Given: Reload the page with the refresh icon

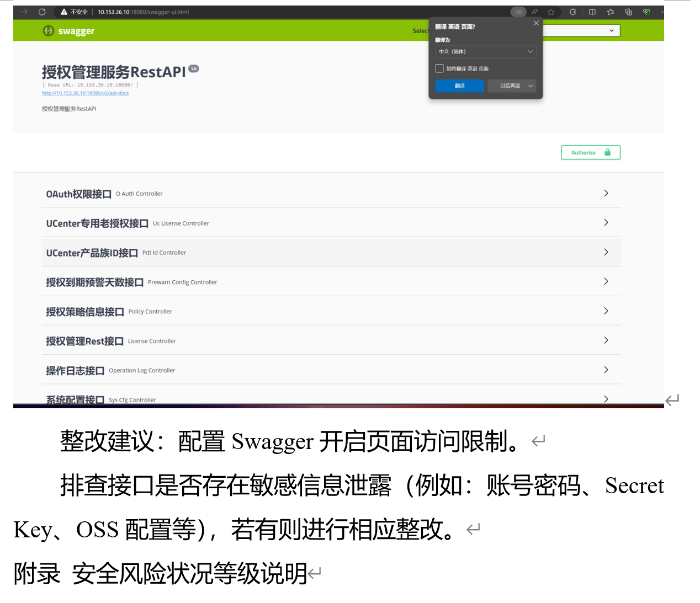Looking at the screenshot, I should 42,12.
